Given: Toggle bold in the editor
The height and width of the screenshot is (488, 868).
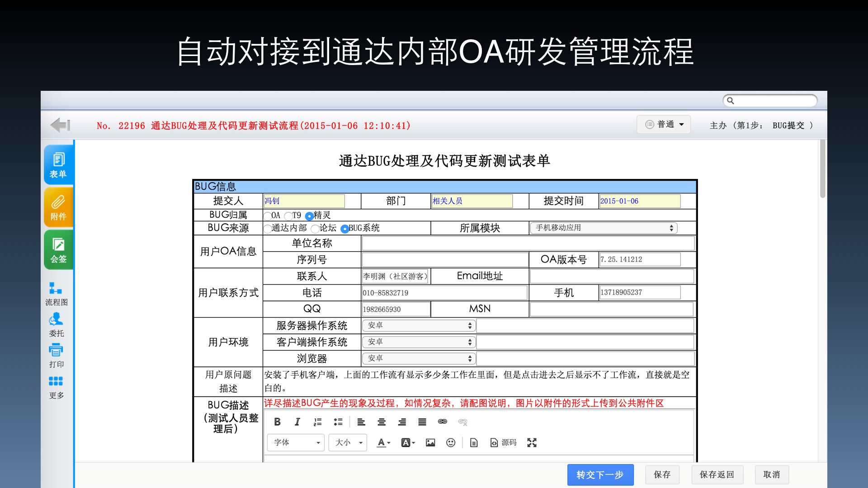Looking at the screenshot, I should click(x=277, y=422).
